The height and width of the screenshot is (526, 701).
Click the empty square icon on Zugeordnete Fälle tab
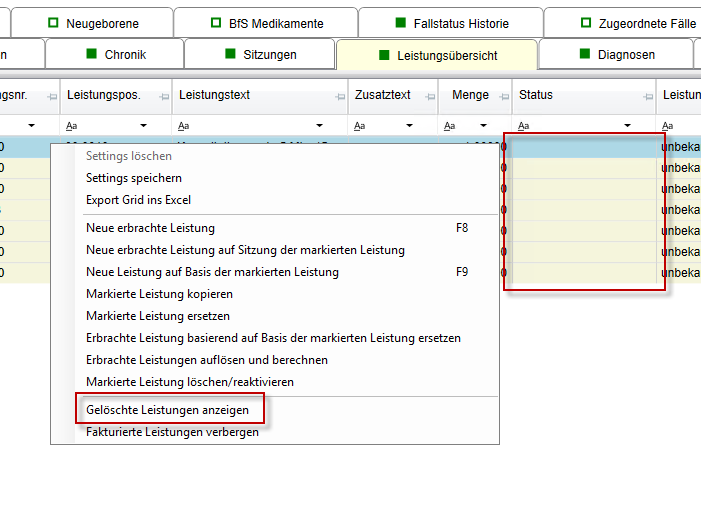(586, 22)
